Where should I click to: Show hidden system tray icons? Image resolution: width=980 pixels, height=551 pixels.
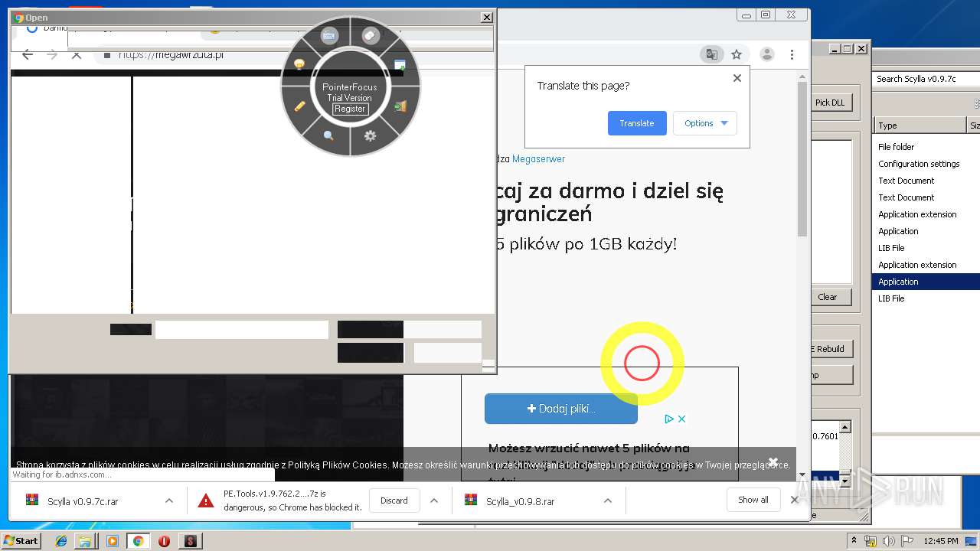coord(854,540)
